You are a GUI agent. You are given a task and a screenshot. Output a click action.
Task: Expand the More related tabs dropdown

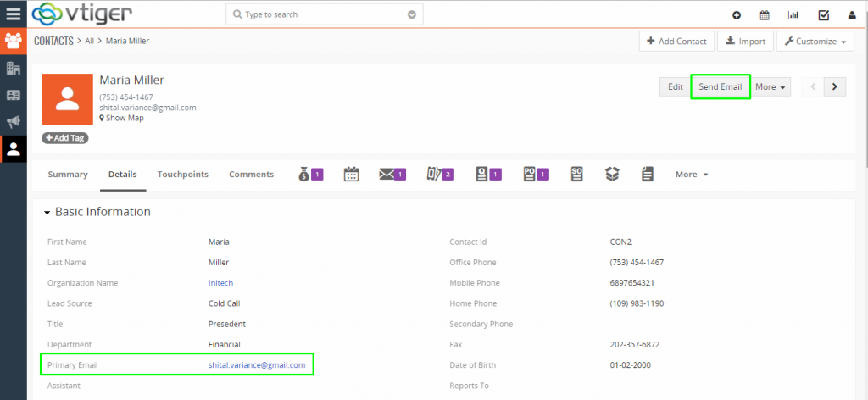click(692, 175)
